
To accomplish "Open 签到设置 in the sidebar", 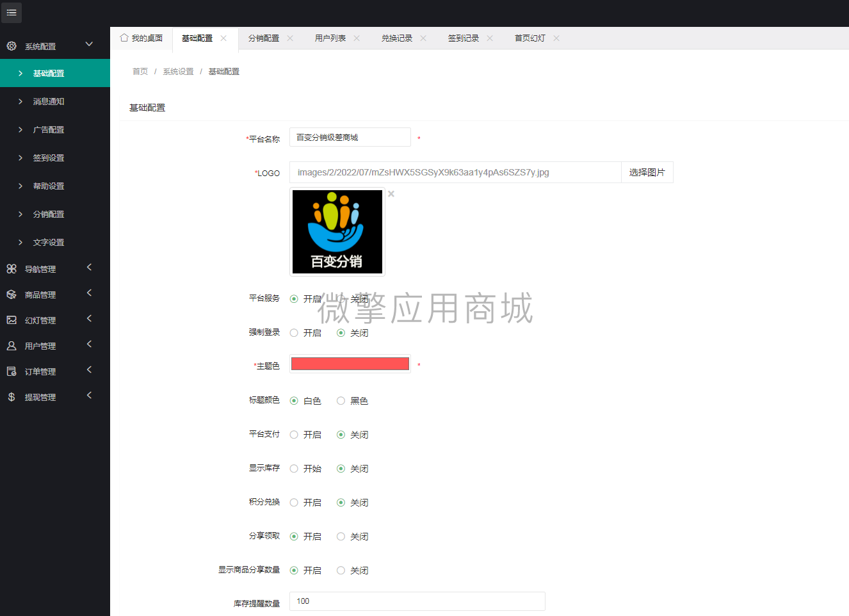I will 55,158.
